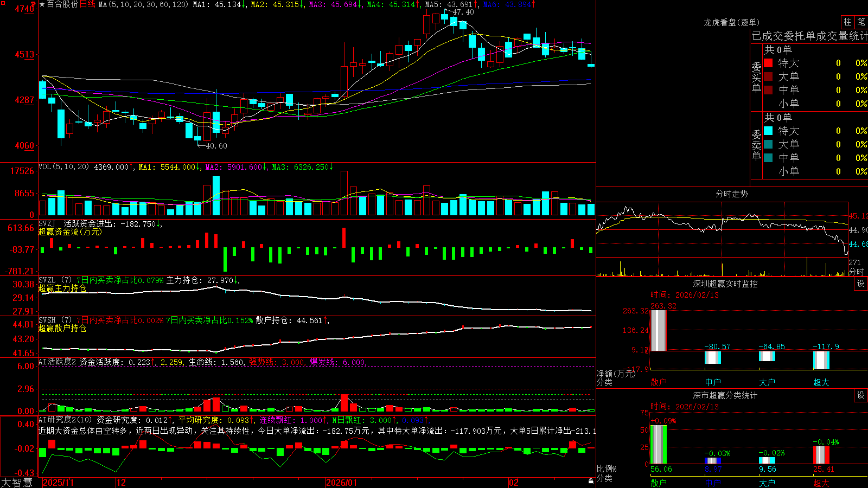The width and height of the screenshot is (868, 488).
Task: Select the 2026/01 timeline marker
Action: coord(342,483)
